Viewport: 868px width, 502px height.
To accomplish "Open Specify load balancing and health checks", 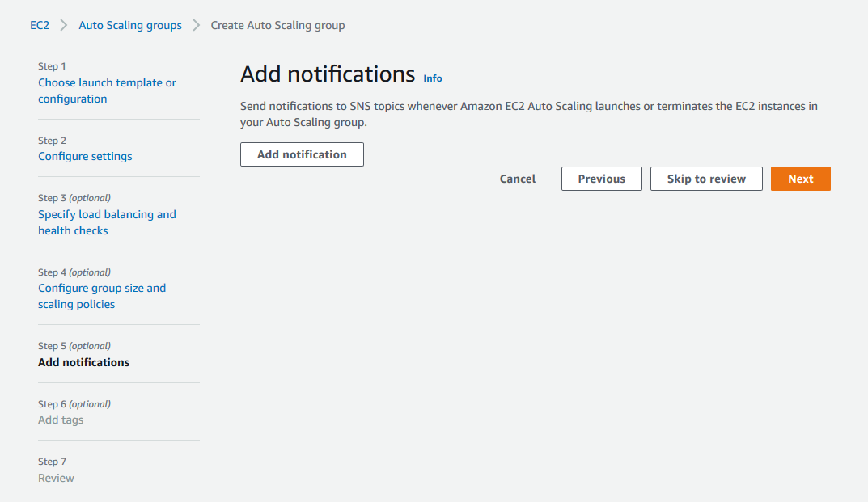I will click(x=107, y=222).
